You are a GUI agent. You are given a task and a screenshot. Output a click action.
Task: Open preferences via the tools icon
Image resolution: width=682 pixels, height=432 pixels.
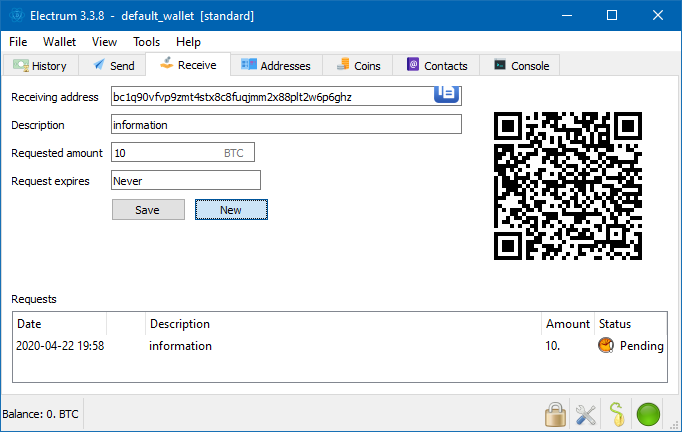point(585,414)
